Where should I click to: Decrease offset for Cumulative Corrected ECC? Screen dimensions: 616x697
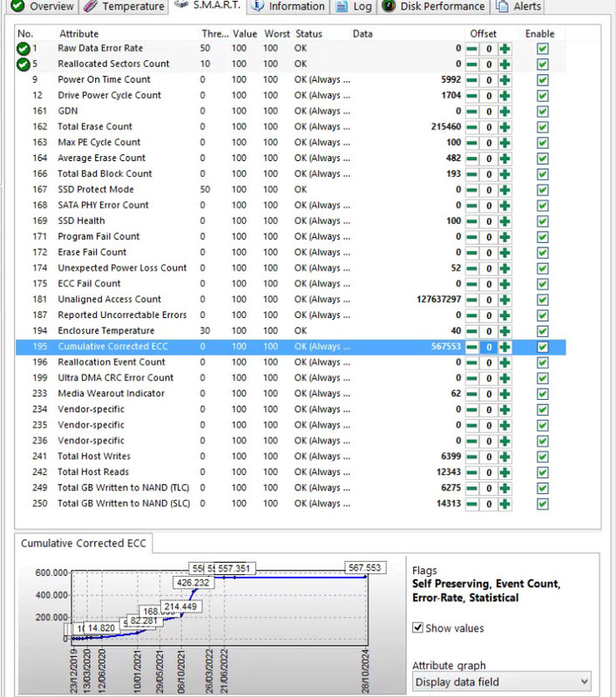[x=472, y=347]
